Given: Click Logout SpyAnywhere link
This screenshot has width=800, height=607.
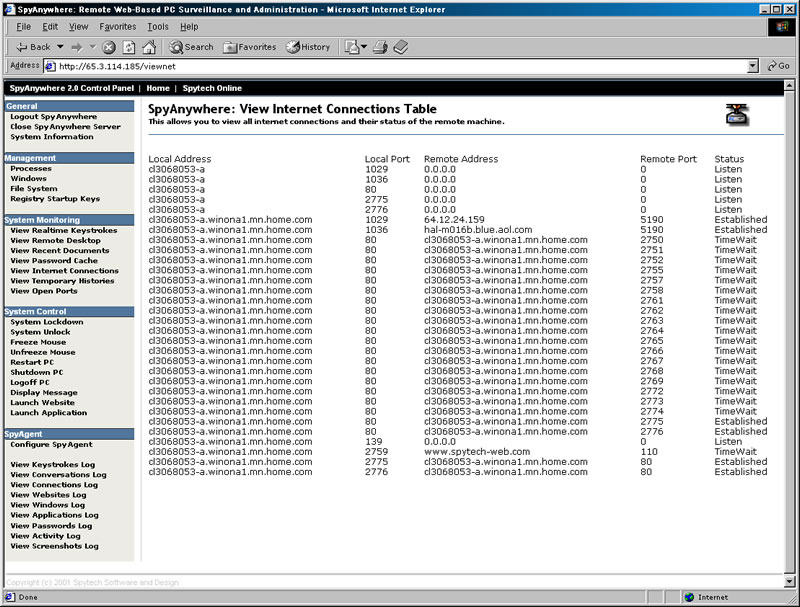Looking at the screenshot, I should click(54, 116).
